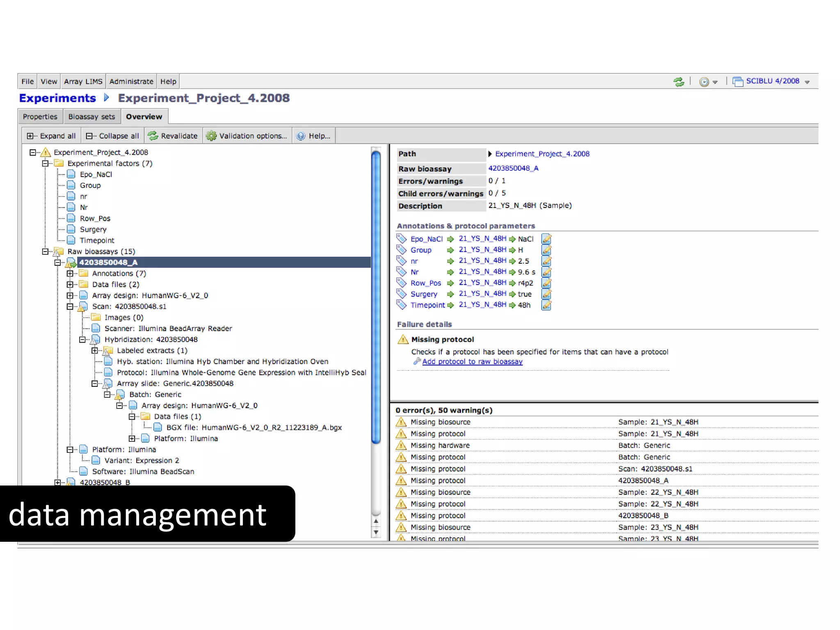840x630 pixels.
Task: Expand the Annotations (7) tree node
Action: [70, 274]
